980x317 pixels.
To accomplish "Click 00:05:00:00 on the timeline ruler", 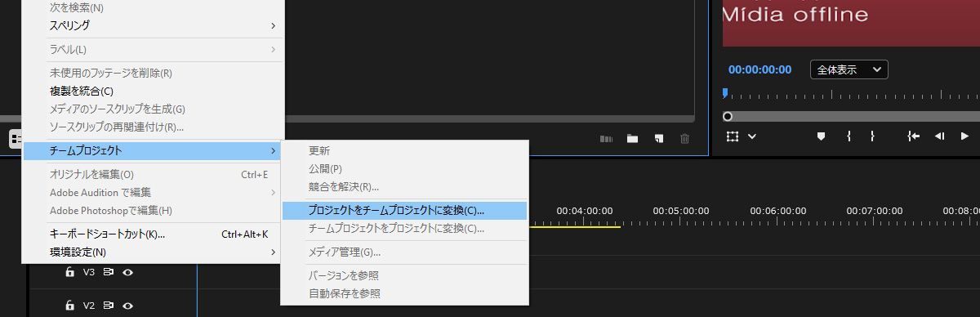I will click(x=681, y=211).
